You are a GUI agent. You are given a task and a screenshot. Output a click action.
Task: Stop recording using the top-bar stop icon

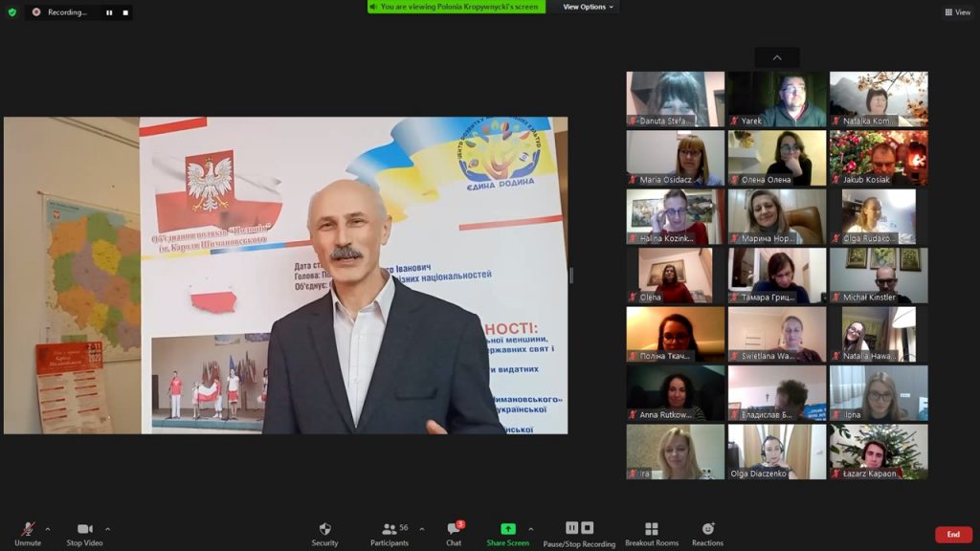124,12
